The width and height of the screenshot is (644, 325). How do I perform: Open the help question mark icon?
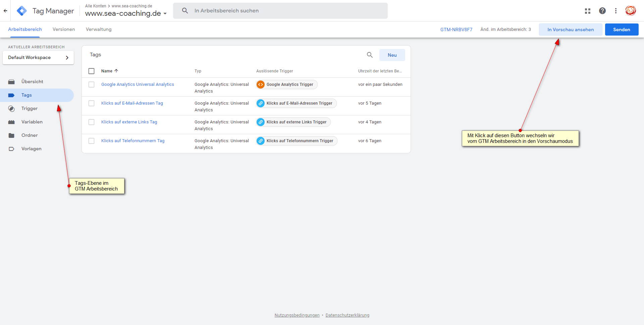tap(602, 11)
